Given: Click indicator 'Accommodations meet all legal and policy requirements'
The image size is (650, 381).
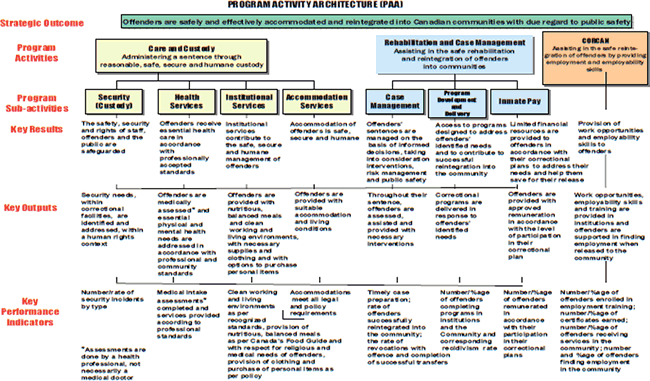Looking at the screenshot, I should [320, 303].
